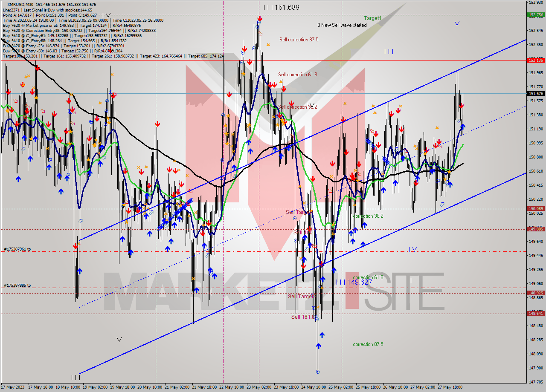The width and height of the screenshot is (546, 392).
Task: Click the 'Sell correction 87.5' label
Action: [299, 40]
